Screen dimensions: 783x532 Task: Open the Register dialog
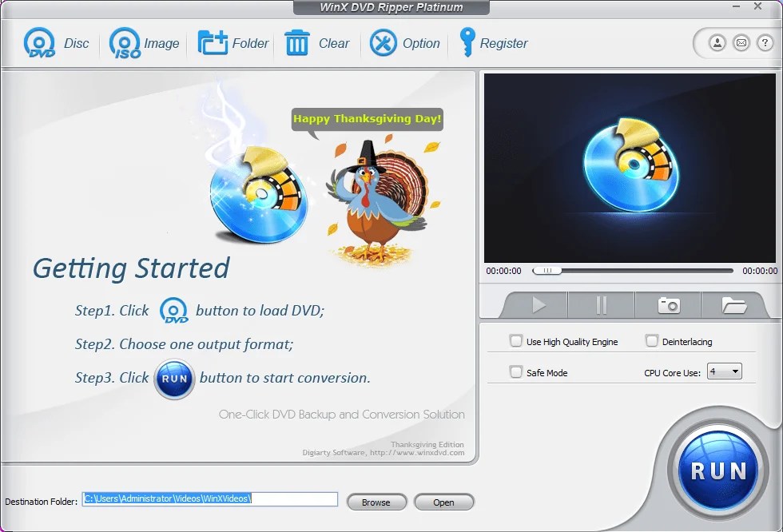tap(493, 43)
